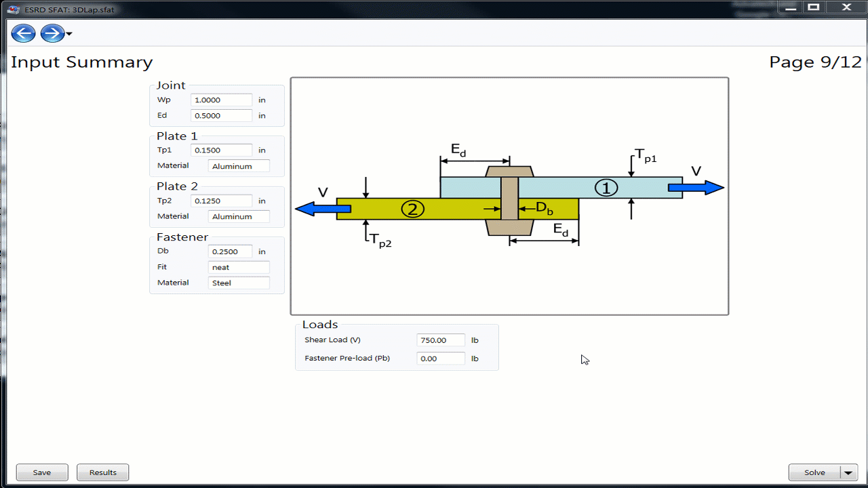
Task: Select the Tp2 thickness field
Action: coord(221,201)
